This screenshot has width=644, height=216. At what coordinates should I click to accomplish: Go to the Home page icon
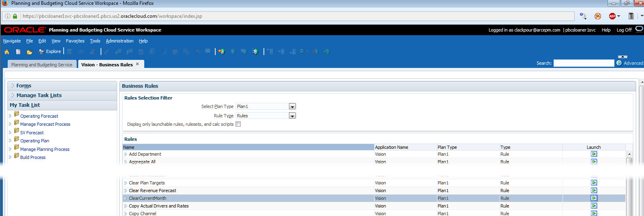click(x=6, y=52)
